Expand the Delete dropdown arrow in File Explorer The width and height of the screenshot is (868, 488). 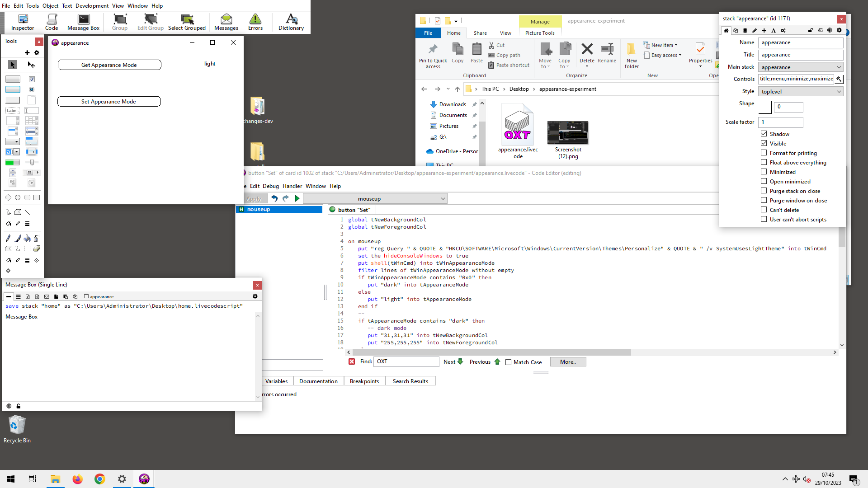(x=587, y=66)
